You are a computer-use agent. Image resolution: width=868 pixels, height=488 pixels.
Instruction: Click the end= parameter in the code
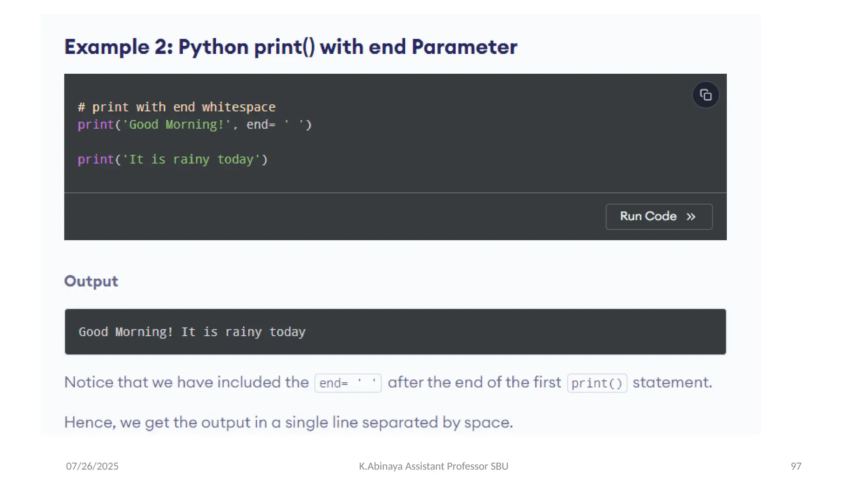click(261, 125)
